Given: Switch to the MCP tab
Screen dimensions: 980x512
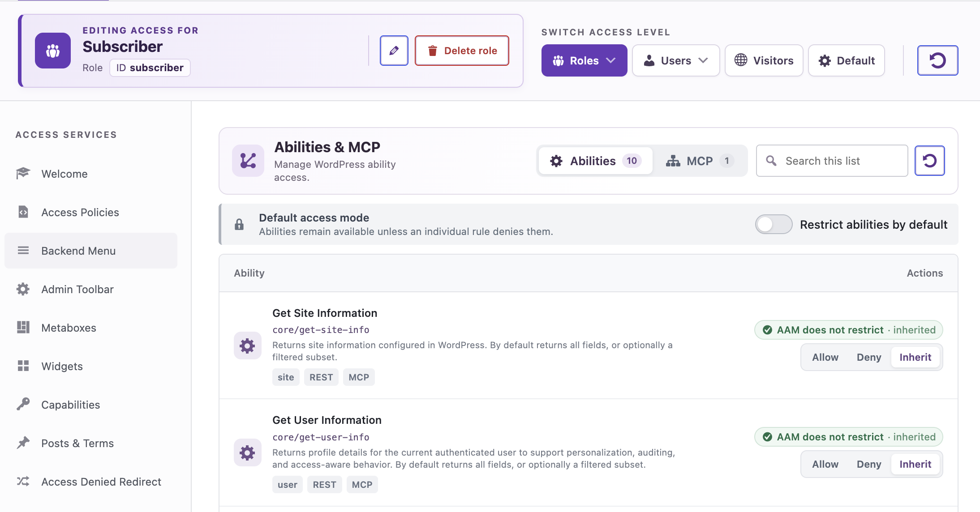Looking at the screenshot, I should click(x=699, y=161).
